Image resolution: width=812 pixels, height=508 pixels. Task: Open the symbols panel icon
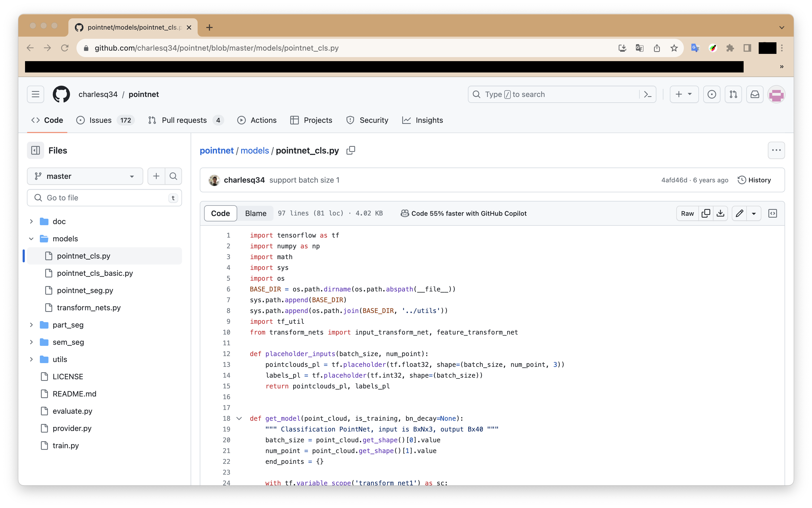click(772, 213)
